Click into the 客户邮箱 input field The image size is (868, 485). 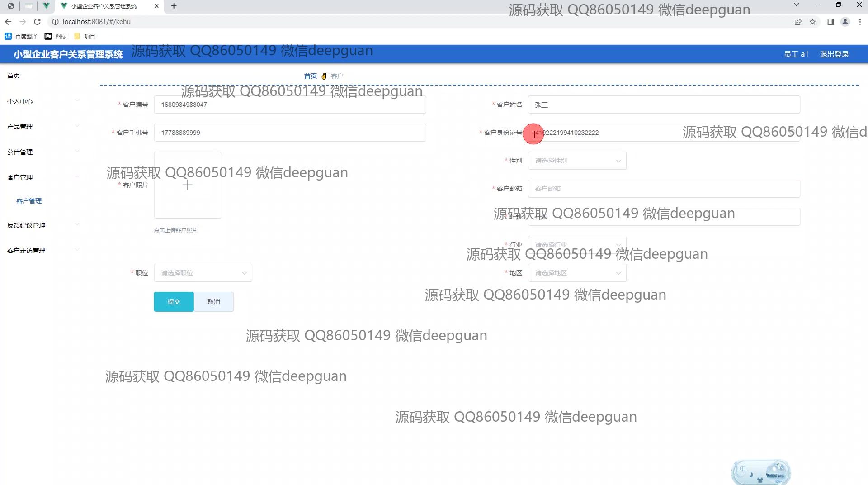pos(664,189)
